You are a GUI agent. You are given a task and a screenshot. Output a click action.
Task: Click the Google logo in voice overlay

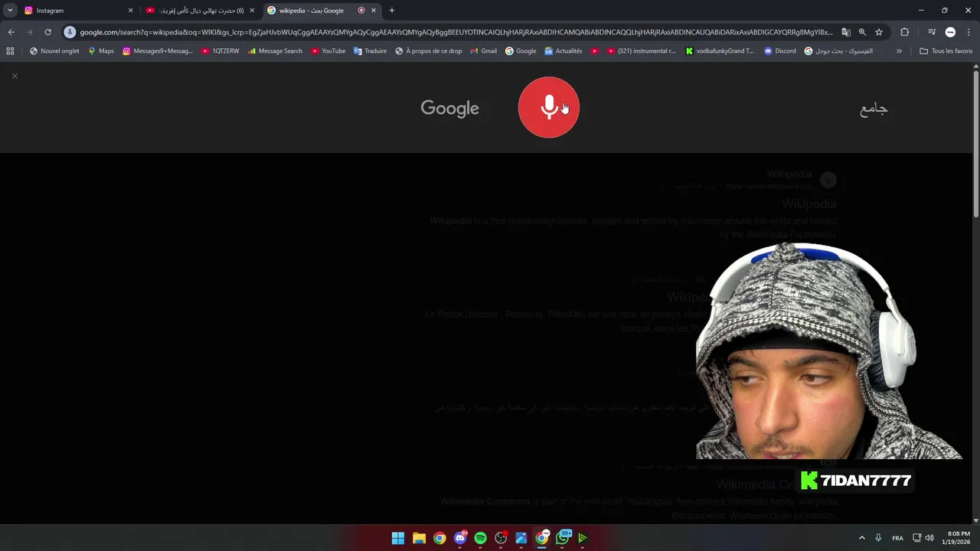coord(449,109)
